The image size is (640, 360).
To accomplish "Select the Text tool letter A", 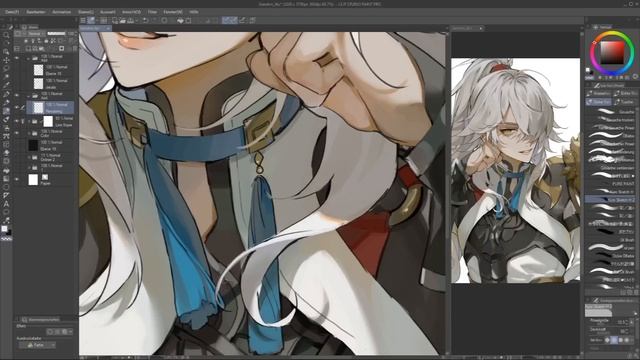I will tap(6, 204).
